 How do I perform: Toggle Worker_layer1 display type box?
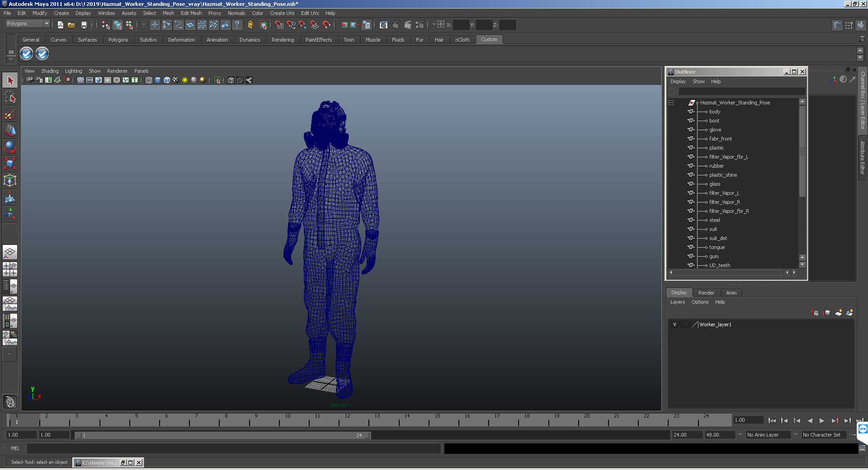click(x=685, y=324)
